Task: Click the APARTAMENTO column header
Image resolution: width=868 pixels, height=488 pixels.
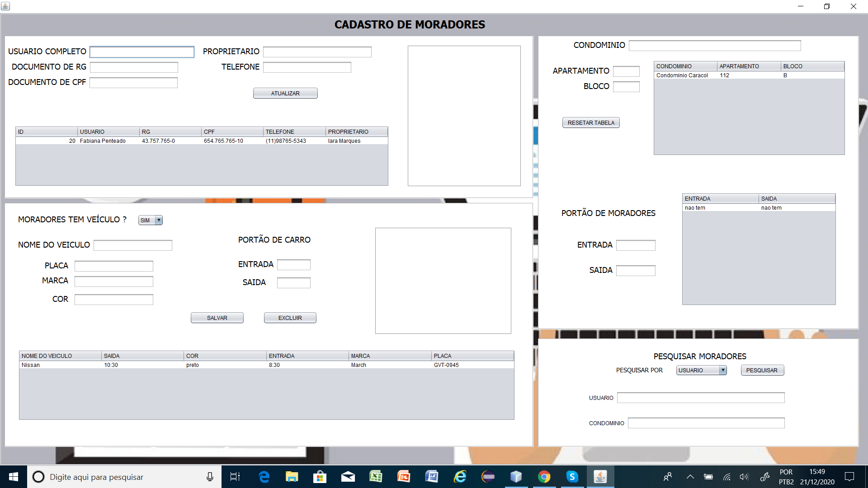Action: click(x=749, y=66)
